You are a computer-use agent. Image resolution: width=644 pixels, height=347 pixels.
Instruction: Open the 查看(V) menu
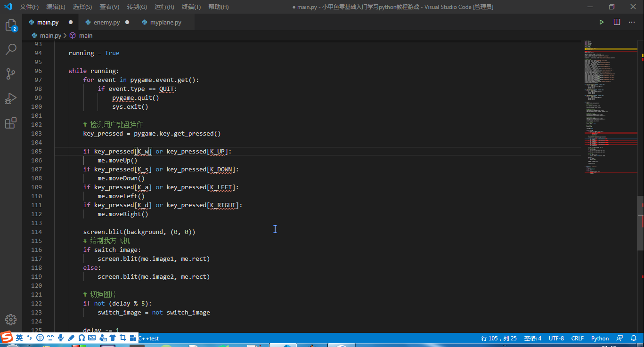(x=109, y=7)
